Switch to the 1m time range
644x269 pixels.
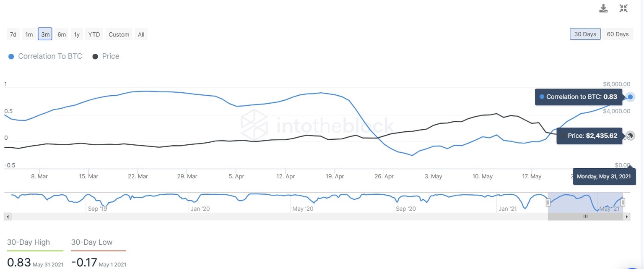click(29, 34)
